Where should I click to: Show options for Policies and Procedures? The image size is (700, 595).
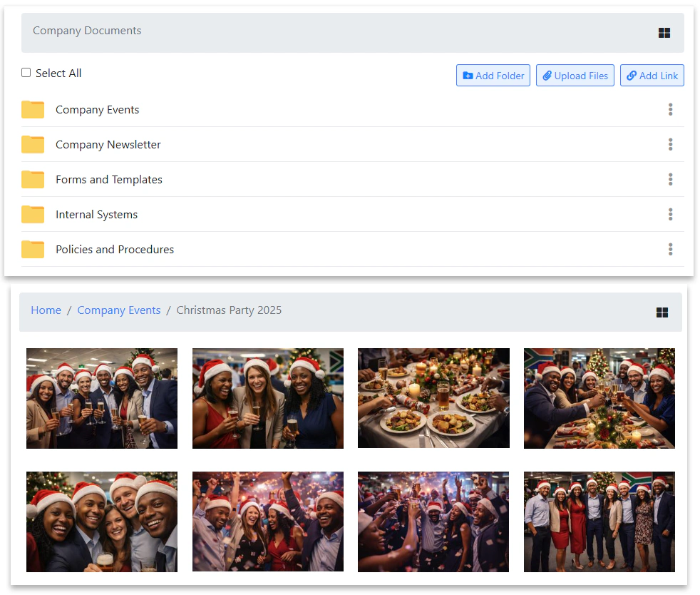670,250
